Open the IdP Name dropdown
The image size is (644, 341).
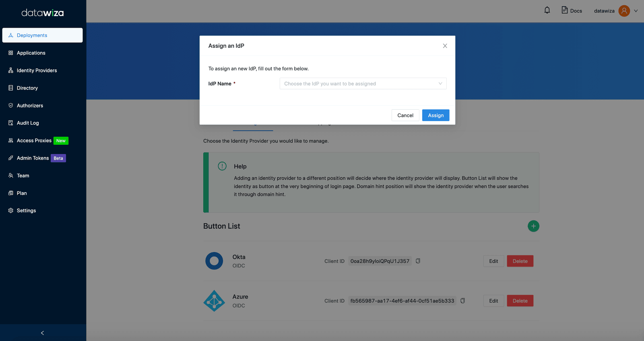[x=363, y=84]
